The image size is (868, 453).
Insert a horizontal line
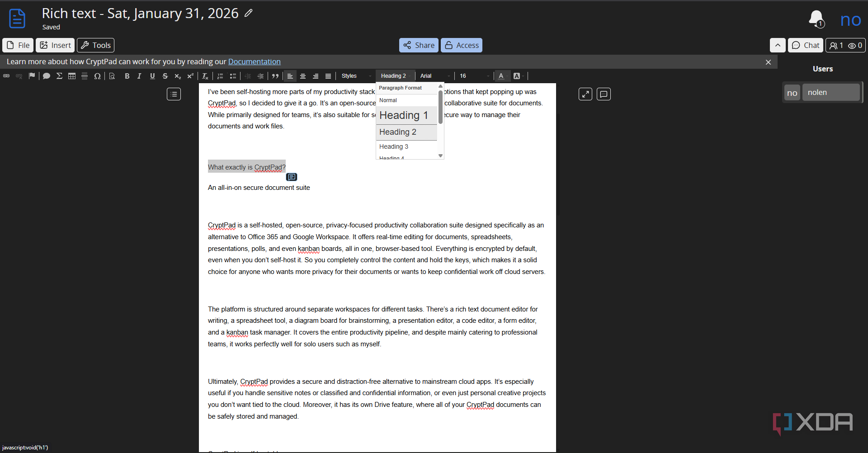click(x=85, y=76)
